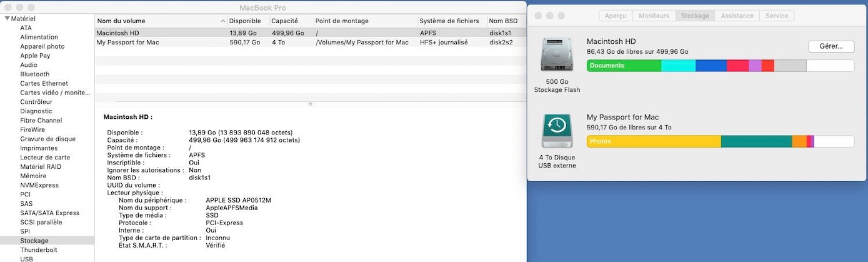Click teal segment of My Passport storage bar
This screenshot has width=868, height=262.
coord(757,141)
